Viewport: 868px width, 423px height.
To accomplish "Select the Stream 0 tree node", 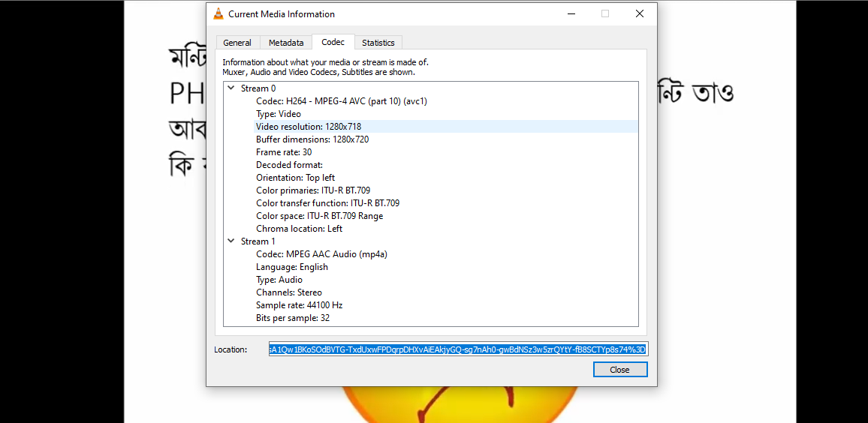I will pyautogui.click(x=258, y=88).
